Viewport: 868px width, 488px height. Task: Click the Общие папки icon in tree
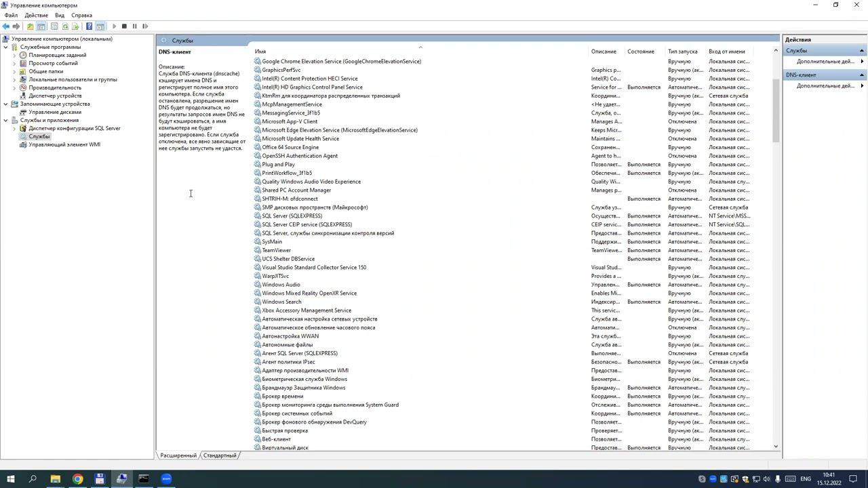click(23, 71)
